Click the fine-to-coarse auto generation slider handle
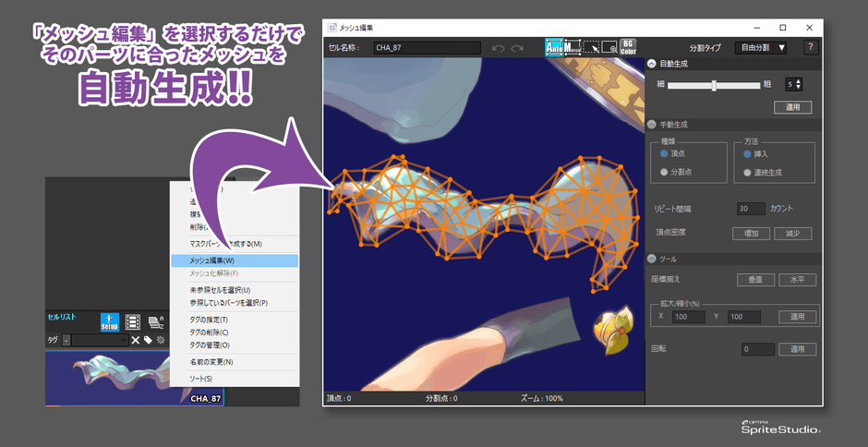 [714, 85]
